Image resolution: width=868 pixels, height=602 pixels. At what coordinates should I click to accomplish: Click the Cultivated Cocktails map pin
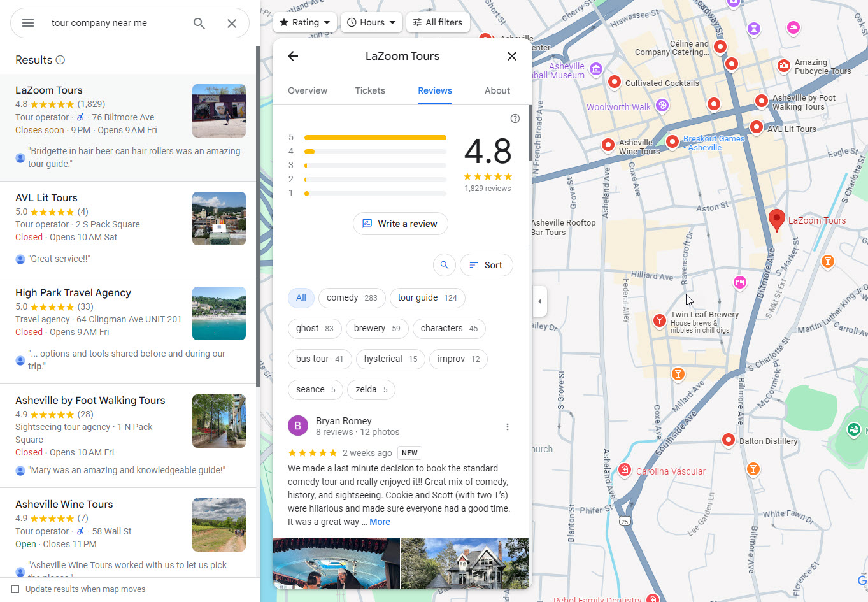[615, 82]
